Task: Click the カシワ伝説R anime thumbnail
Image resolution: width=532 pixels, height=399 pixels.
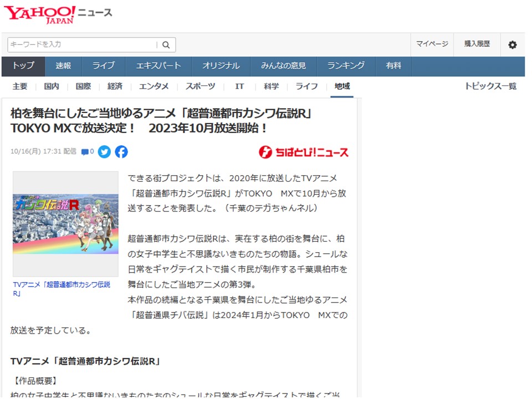Action: click(x=65, y=224)
